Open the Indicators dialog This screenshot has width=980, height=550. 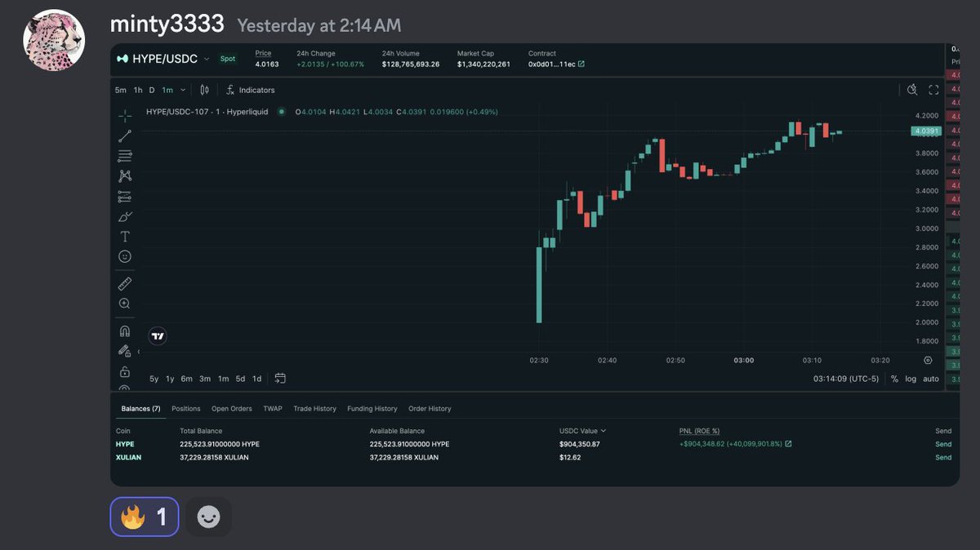[x=251, y=90]
